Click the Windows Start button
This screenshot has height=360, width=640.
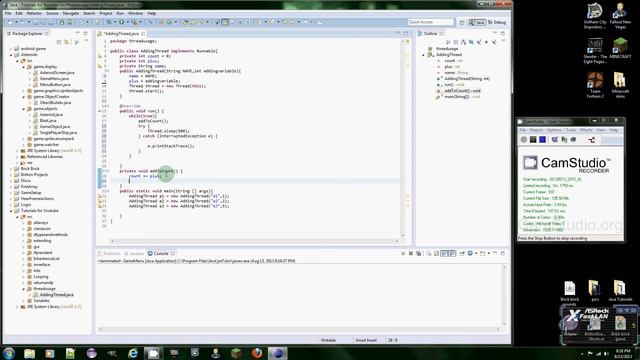click(x=9, y=353)
